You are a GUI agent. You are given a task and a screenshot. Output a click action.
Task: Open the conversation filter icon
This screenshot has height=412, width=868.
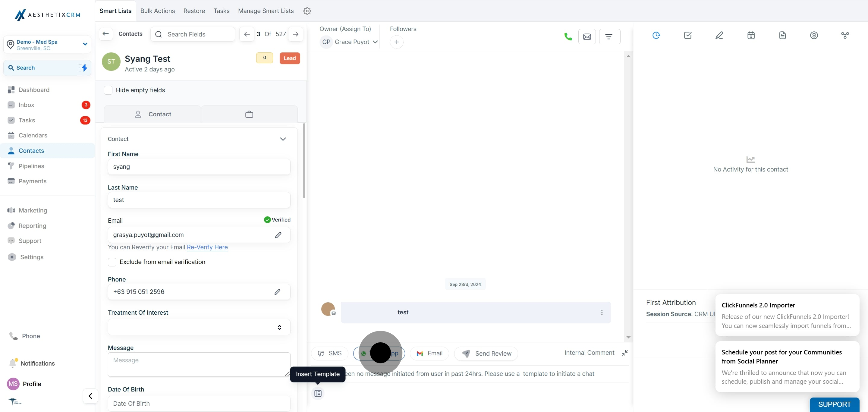coord(609,36)
